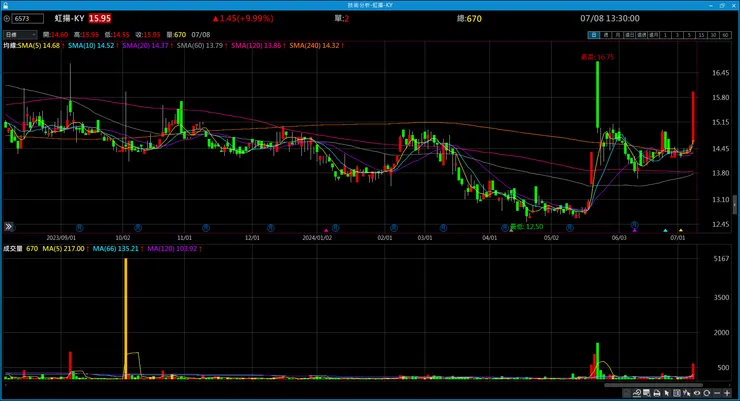Select the 15-minute interval tab
The height and width of the screenshot is (401, 740).
click(701, 35)
